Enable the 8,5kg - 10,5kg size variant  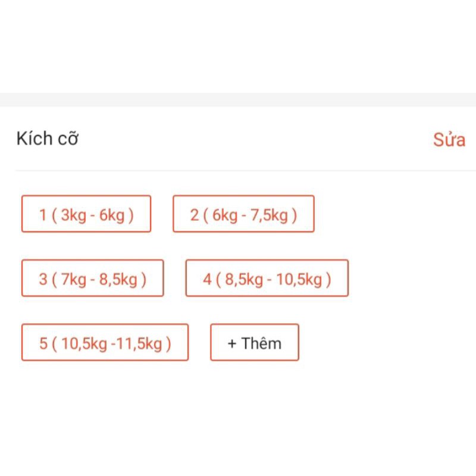pyautogui.click(x=267, y=278)
